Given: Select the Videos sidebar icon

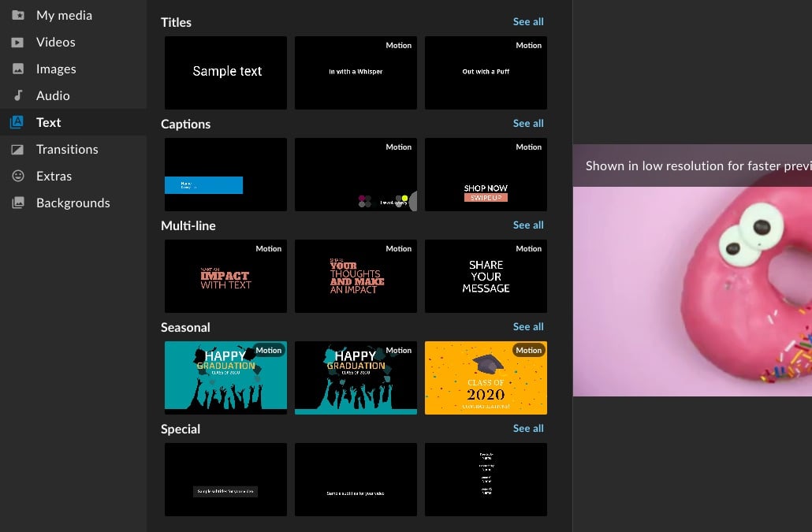Looking at the screenshot, I should coord(56,42).
